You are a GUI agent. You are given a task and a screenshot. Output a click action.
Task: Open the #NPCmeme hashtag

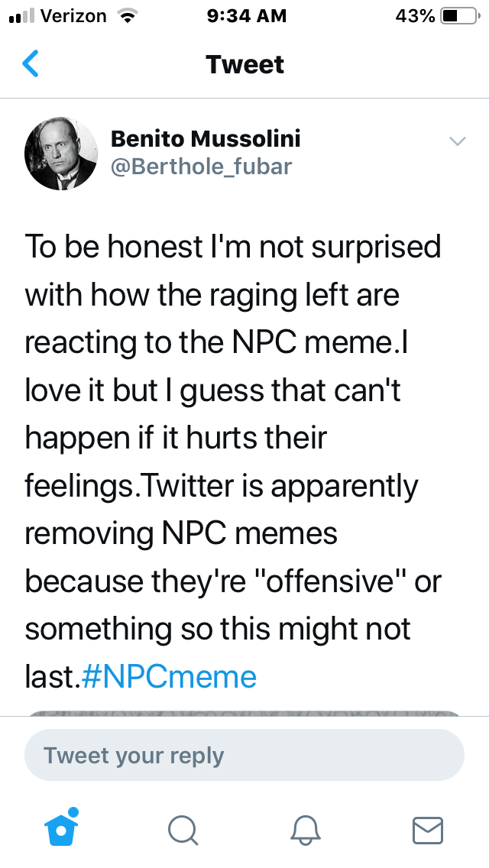coord(168,676)
